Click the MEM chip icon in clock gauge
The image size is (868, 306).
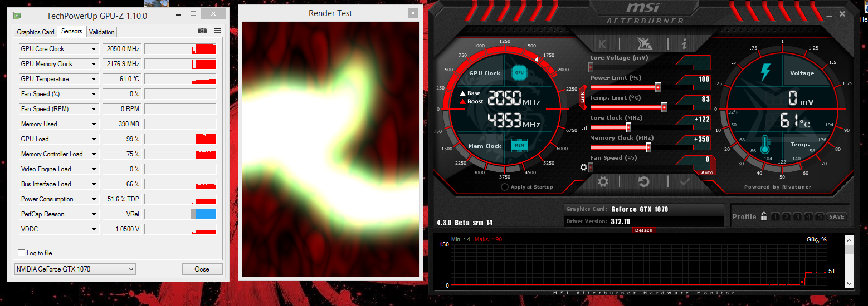[519, 145]
